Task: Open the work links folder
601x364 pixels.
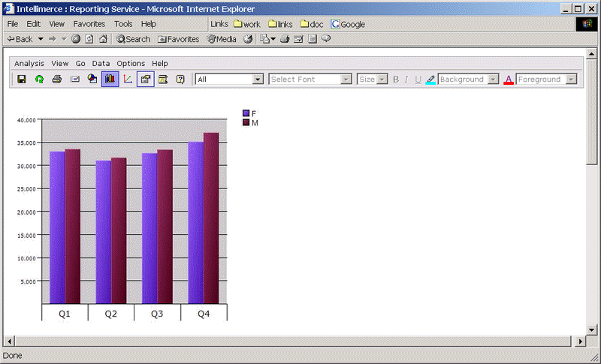Action: pos(247,24)
